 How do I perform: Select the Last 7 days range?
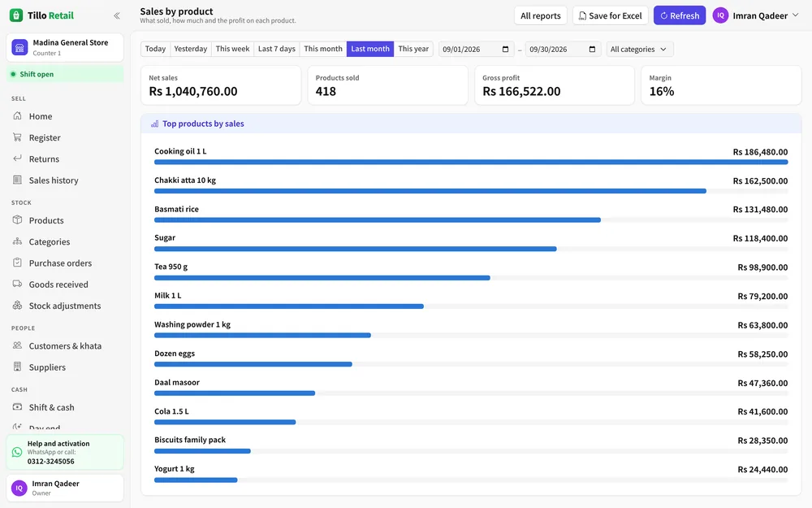[x=277, y=49]
